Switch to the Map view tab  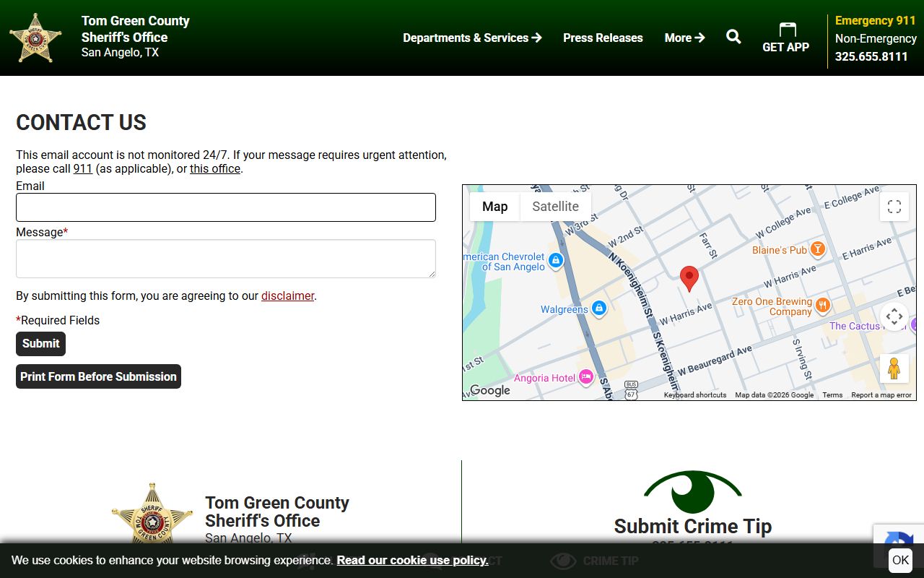[x=494, y=207]
